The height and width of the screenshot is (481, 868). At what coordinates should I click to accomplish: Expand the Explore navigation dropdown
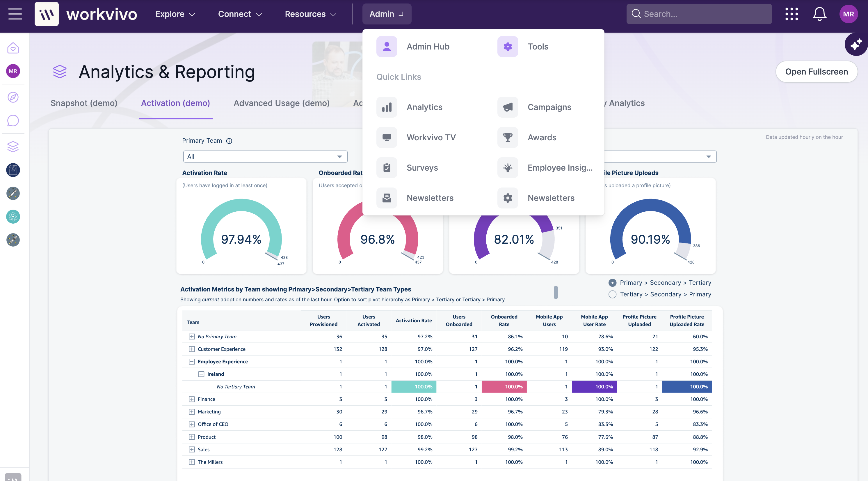175,14
